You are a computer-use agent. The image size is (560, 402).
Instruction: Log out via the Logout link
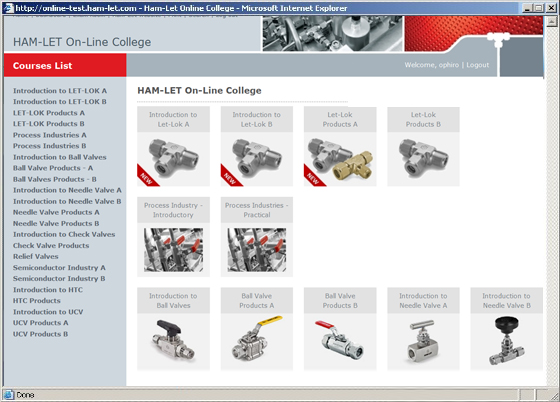point(478,65)
